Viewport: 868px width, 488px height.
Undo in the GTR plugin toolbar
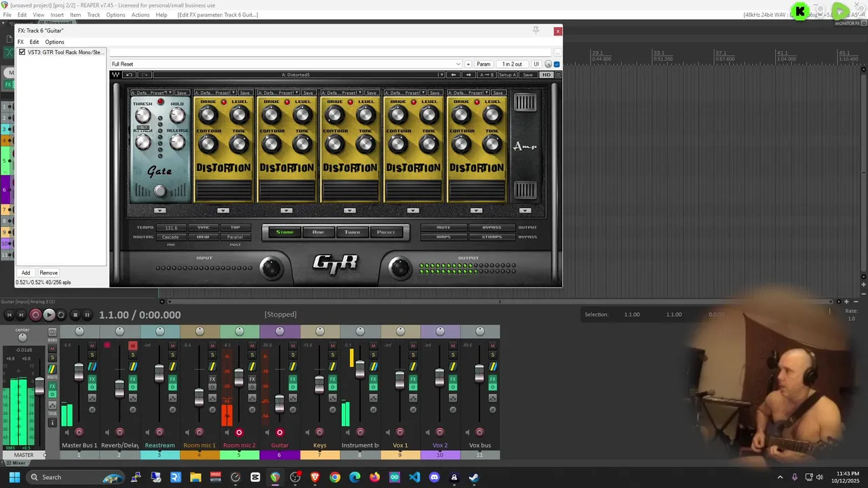tap(129, 75)
